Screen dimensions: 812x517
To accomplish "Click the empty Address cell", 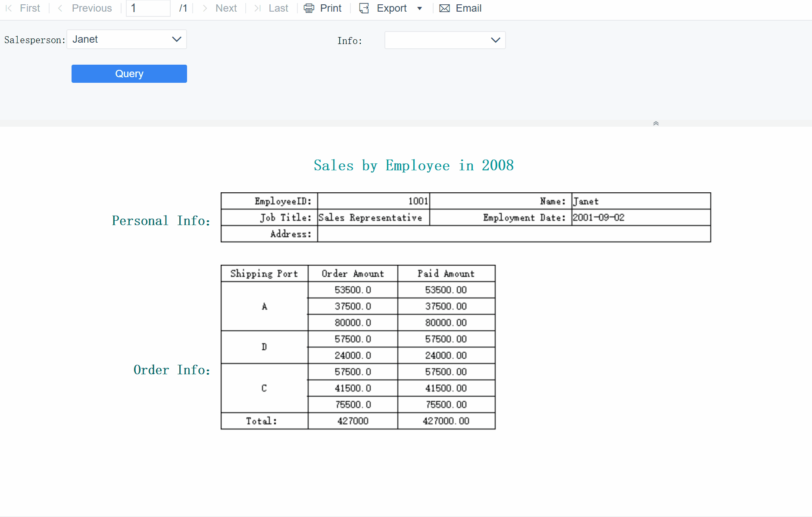I will [513, 234].
